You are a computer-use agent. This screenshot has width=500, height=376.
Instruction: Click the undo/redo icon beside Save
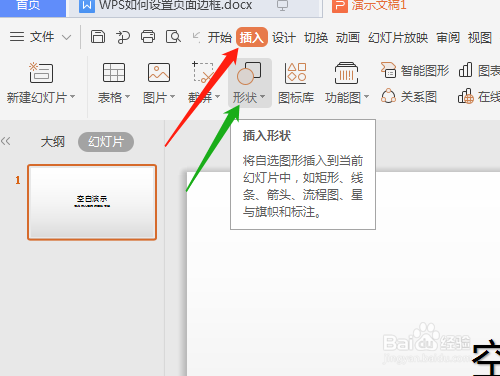coord(123,37)
